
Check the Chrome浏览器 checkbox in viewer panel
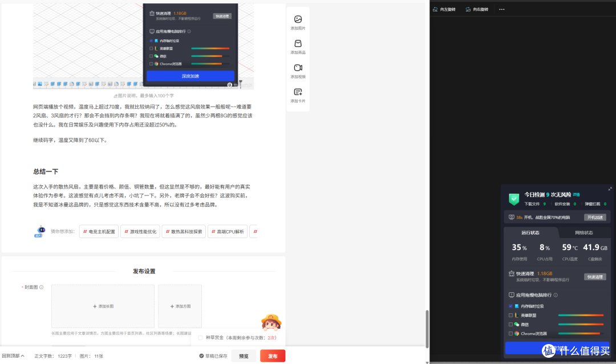[510, 333]
